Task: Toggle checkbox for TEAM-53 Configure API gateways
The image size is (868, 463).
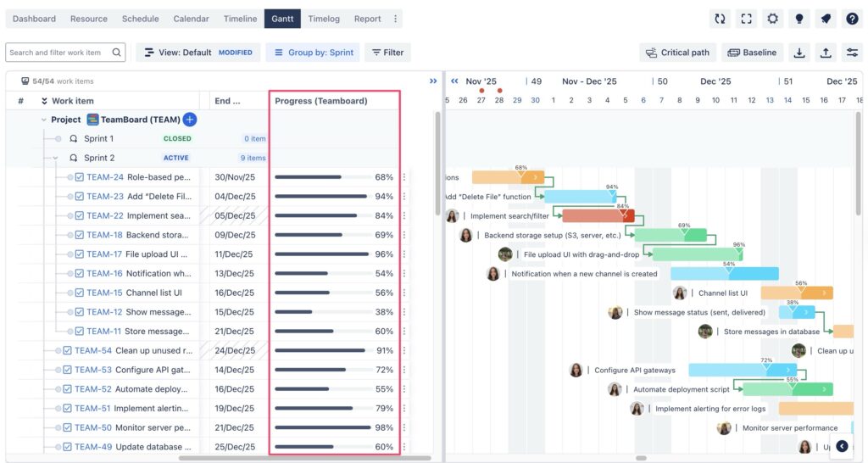Action: pos(68,370)
